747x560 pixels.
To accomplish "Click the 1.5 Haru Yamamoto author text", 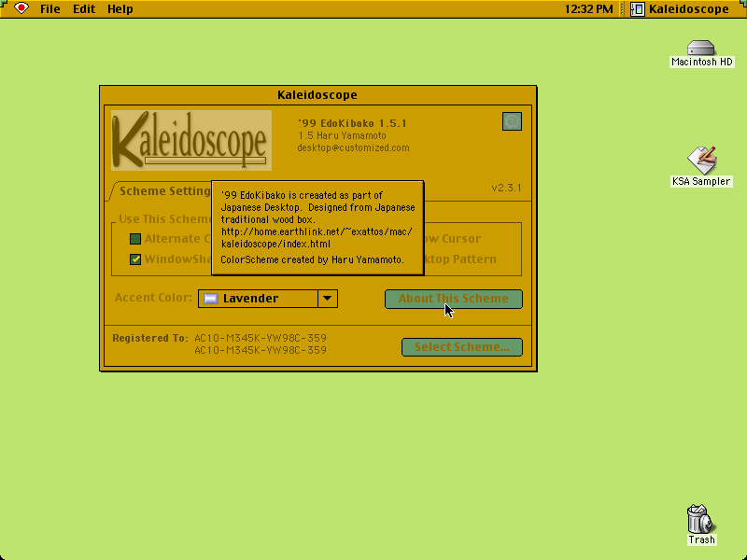I will coord(342,135).
